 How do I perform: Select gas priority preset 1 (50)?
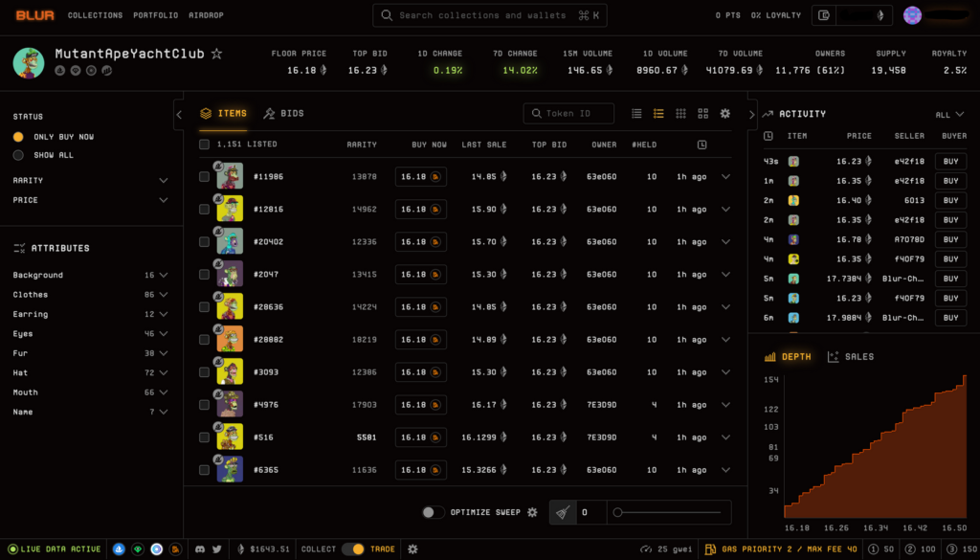881,549
